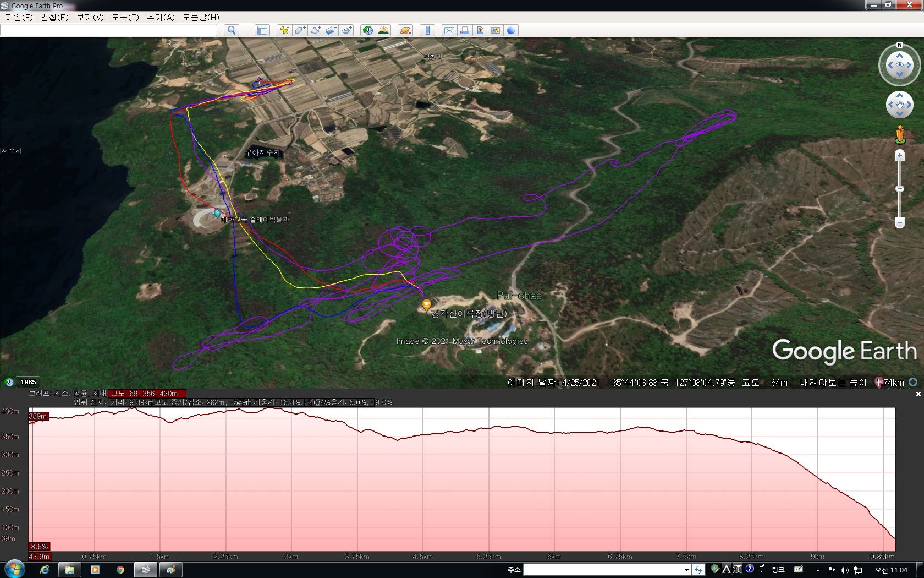
Task: Open the Windows Start menu
Action: [x=14, y=569]
